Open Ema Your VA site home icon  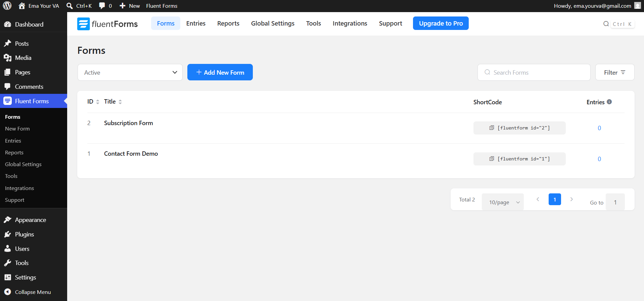click(22, 6)
